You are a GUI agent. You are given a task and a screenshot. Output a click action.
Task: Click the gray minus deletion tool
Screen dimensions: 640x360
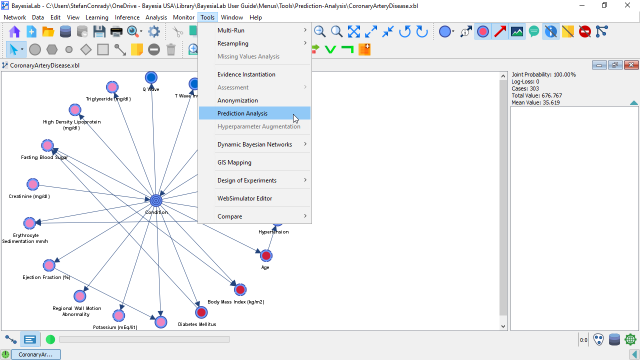[154, 50]
